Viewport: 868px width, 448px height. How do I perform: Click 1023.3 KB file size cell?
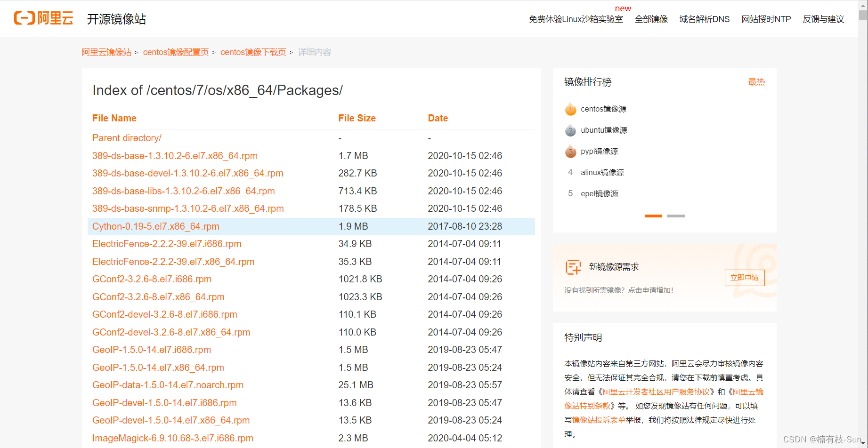(360, 297)
